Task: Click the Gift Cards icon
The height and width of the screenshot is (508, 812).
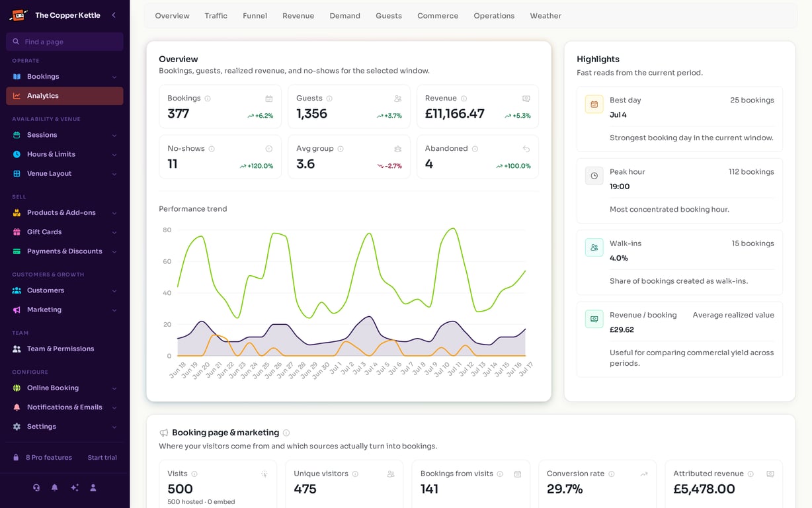Action: click(17, 232)
